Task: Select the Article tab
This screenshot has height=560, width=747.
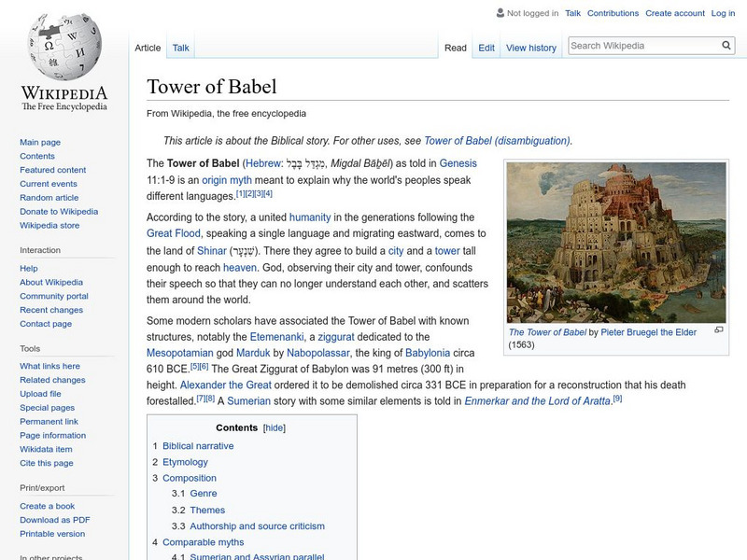Action: point(148,49)
